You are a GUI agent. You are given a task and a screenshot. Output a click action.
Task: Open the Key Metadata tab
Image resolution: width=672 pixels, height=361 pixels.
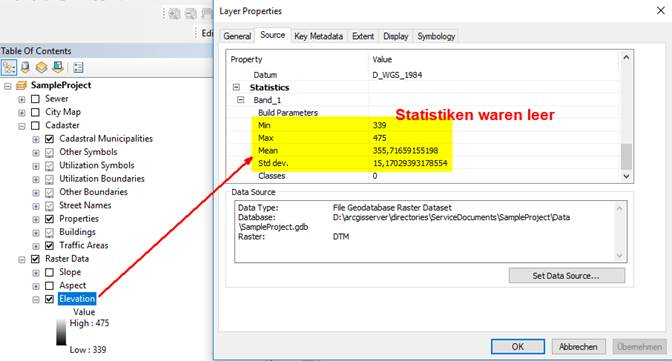coord(318,36)
